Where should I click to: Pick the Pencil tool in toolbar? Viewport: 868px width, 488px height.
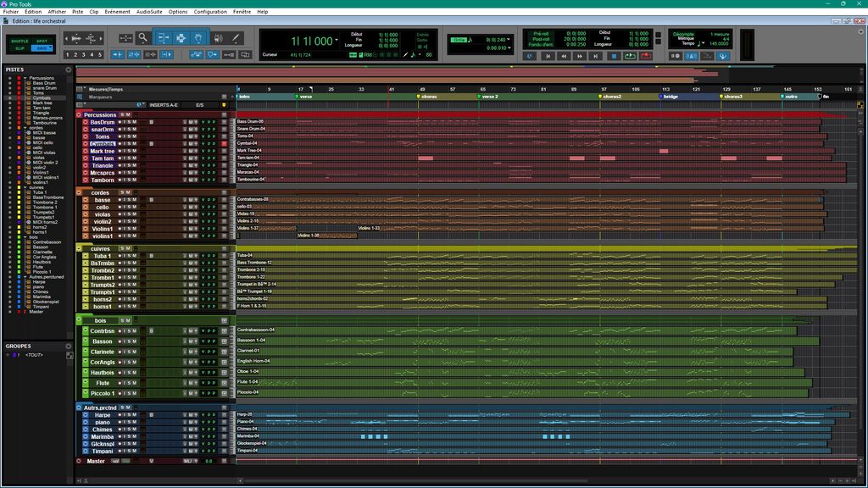click(236, 37)
